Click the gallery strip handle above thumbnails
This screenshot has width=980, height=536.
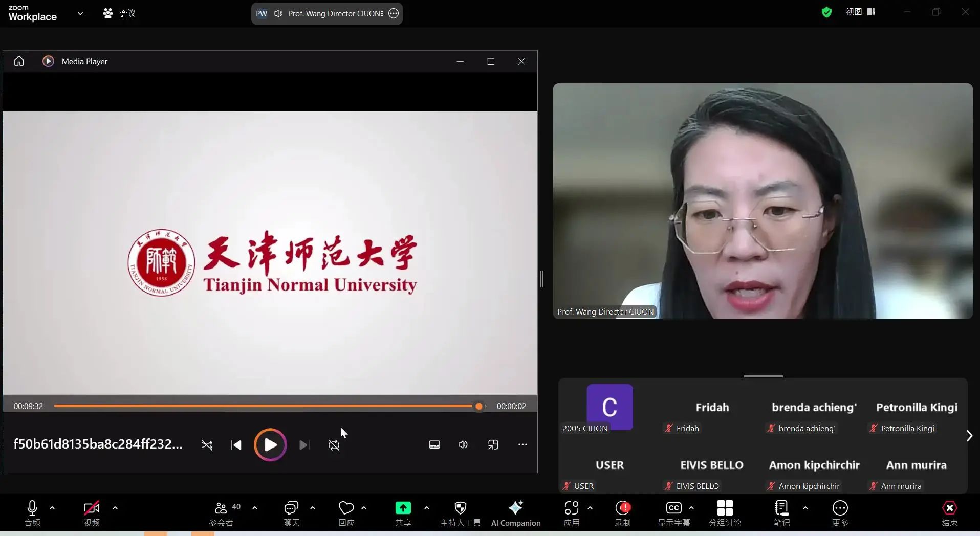(x=763, y=376)
